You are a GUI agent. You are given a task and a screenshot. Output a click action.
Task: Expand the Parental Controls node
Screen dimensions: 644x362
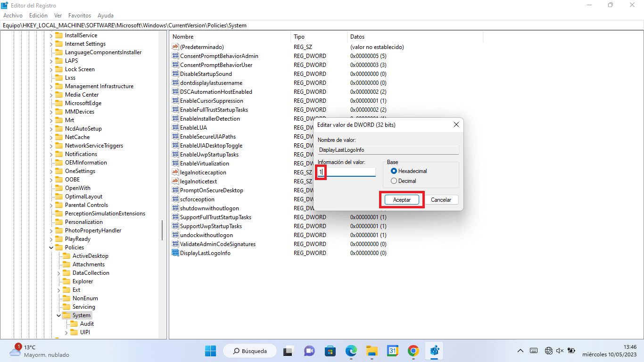tap(51, 205)
